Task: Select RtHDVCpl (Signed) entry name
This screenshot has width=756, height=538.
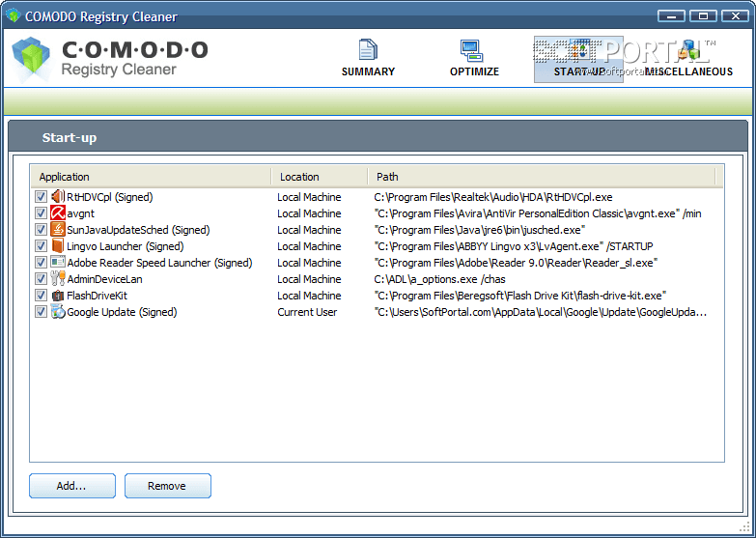Action: (x=109, y=197)
